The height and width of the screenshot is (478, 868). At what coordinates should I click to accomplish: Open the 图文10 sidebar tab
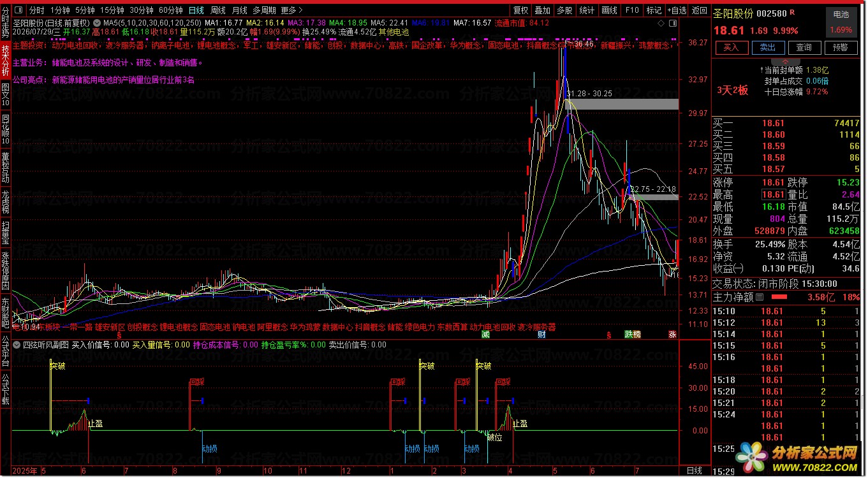click(x=6, y=95)
